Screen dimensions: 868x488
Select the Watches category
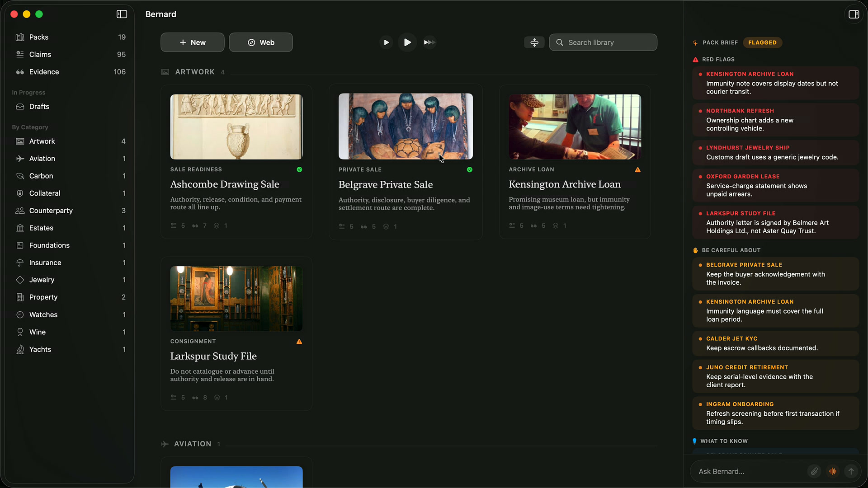pos(70,314)
